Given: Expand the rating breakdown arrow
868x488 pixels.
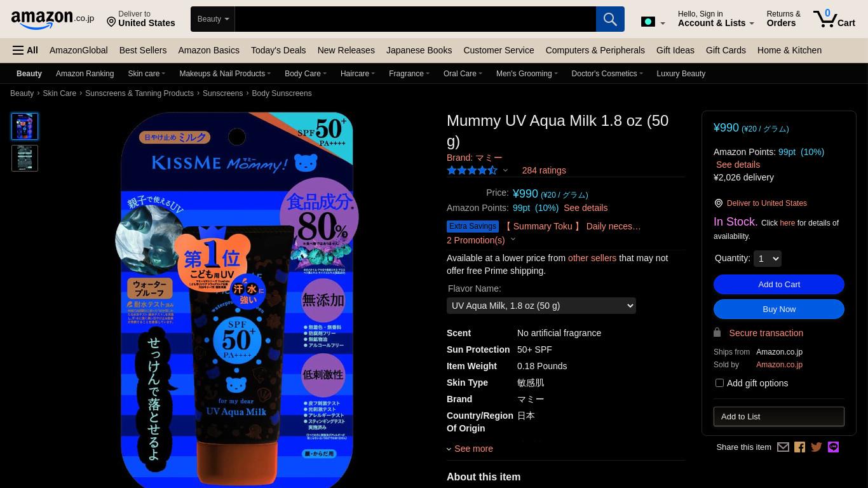Looking at the screenshot, I should (505, 170).
